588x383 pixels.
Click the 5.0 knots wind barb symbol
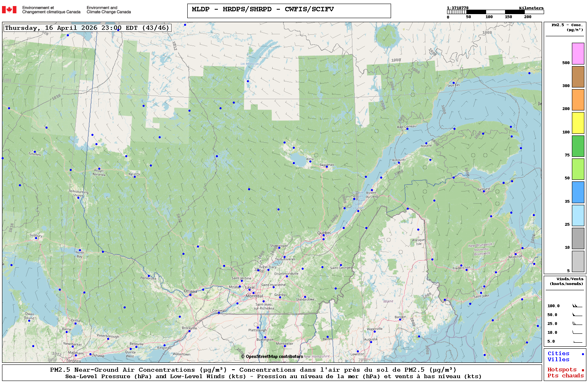pyautogui.click(x=577, y=341)
